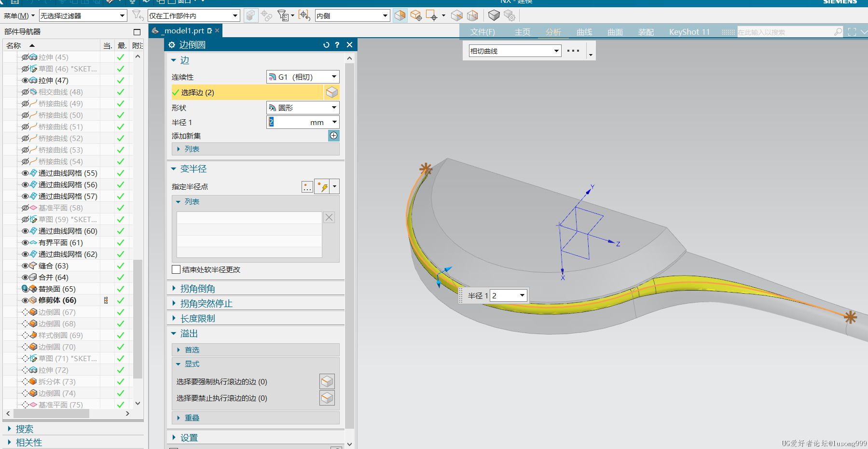Viewport: 868px width, 449px height.
Task: Click the orange cube with crosshair icon
Action: pos(416,16)
